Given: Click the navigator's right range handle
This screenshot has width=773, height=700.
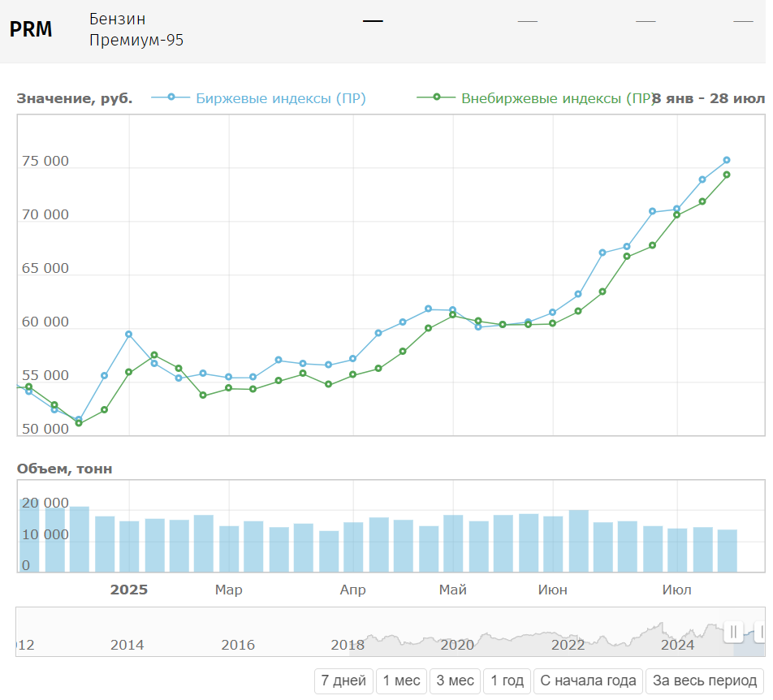Looking at the screenshot, I should (x=762, y=632).
